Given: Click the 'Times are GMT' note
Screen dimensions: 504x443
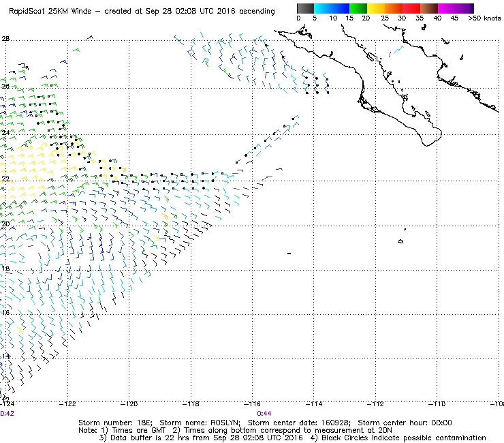Looking at the screenshot, I should coord(138,431).
